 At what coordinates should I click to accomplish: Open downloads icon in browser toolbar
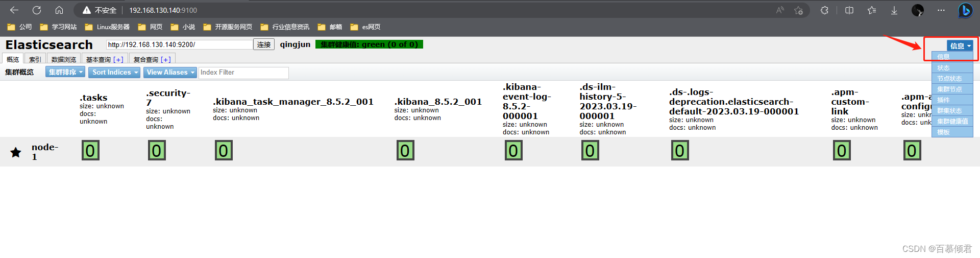pyautogui.click(x=894, y=10)
